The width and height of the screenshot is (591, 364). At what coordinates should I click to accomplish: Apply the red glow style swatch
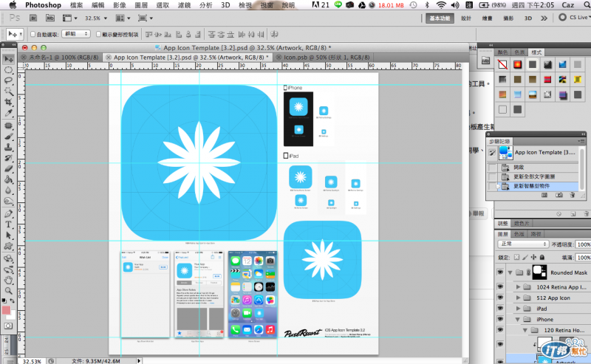click(x=518, y=64)
